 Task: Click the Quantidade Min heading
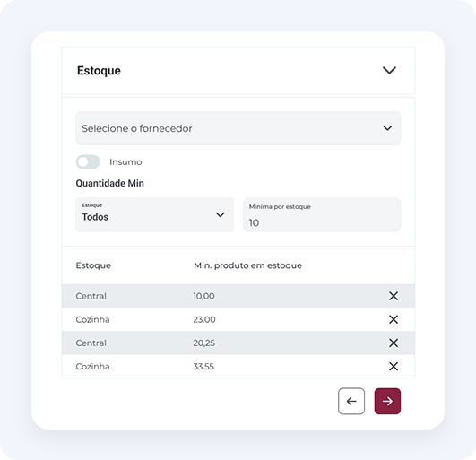pyautogui.click(x=110, y=183)
